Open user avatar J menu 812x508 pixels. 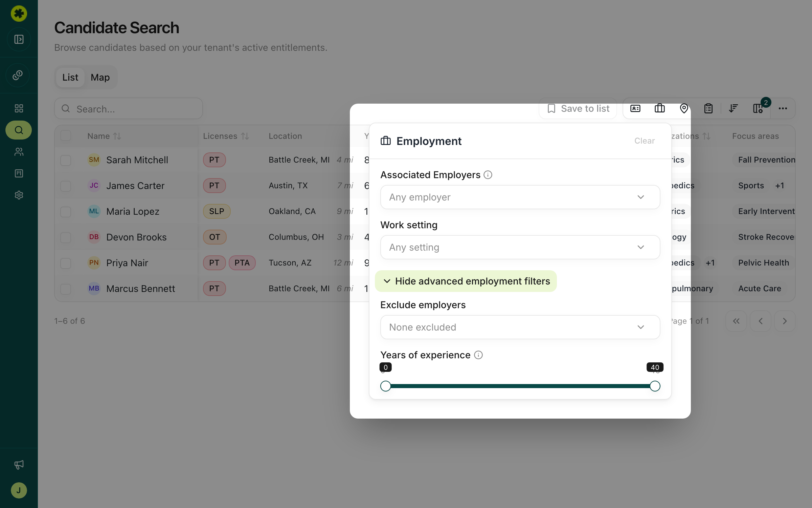(x=19, y=490)
